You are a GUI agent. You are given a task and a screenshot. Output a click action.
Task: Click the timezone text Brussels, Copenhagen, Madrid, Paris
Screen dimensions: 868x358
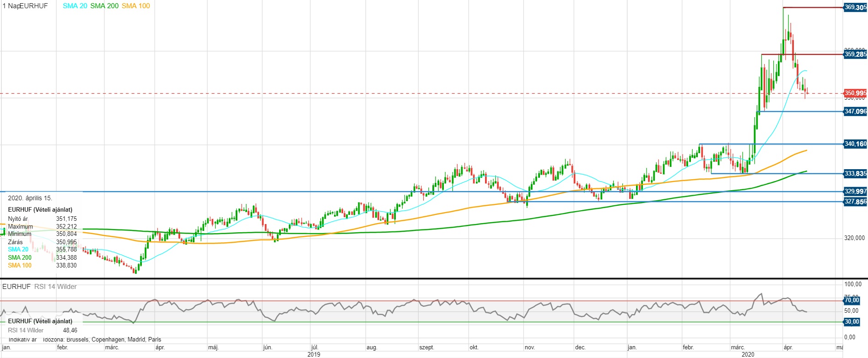(114, 340)
